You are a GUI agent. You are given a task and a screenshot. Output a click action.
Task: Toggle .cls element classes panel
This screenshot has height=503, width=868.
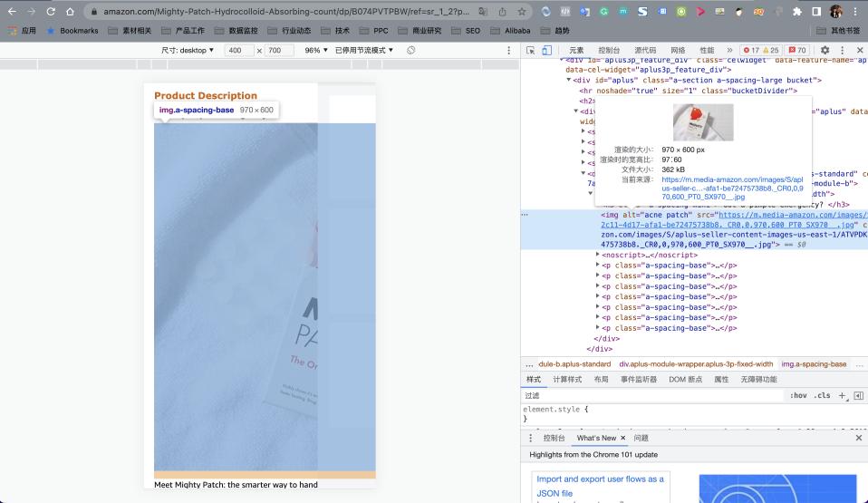[x=822, y=395]
